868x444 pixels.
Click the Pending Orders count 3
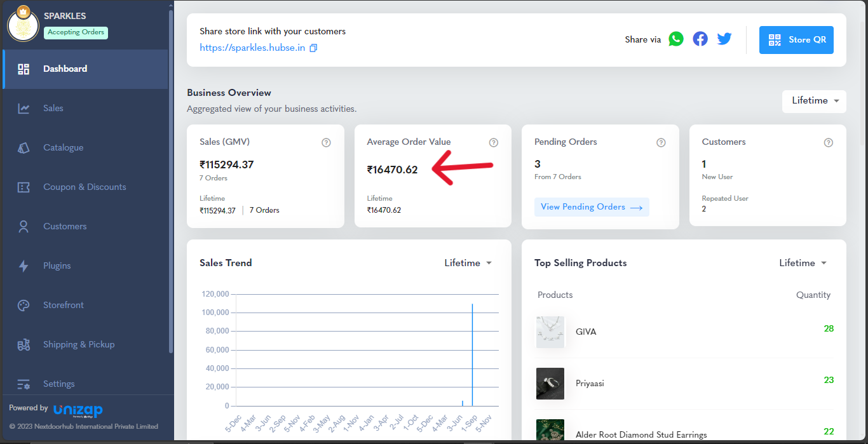[x=538, y=165]
